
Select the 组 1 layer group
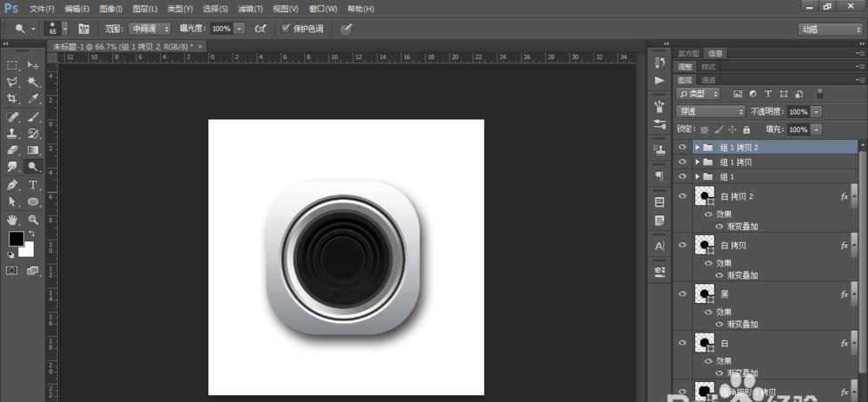click(x=727, y=176)
